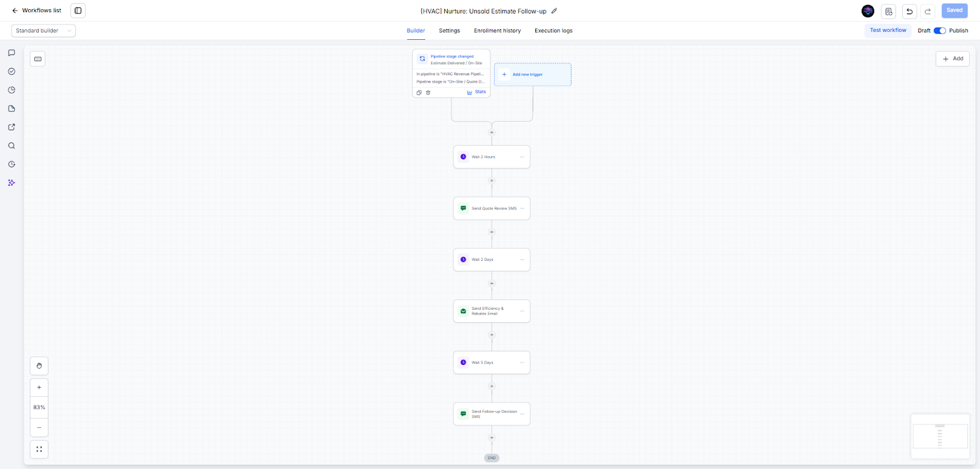980x469 pixels.
Task: Click the Add button on the canvas
Action: 952,59
